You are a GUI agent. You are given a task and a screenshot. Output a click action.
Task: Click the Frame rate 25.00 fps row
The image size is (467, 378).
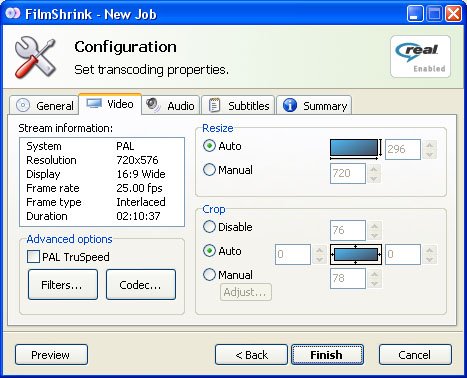point(102,188)
